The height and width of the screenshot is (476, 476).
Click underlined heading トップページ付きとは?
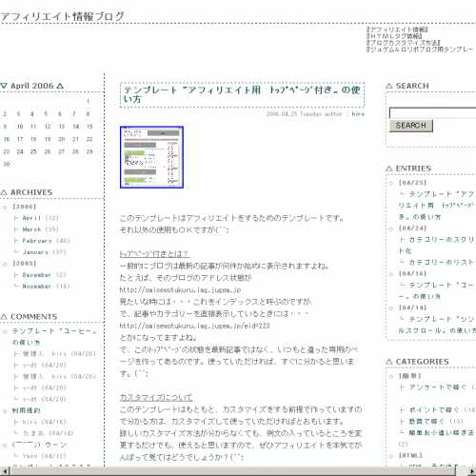coord(154,254)
